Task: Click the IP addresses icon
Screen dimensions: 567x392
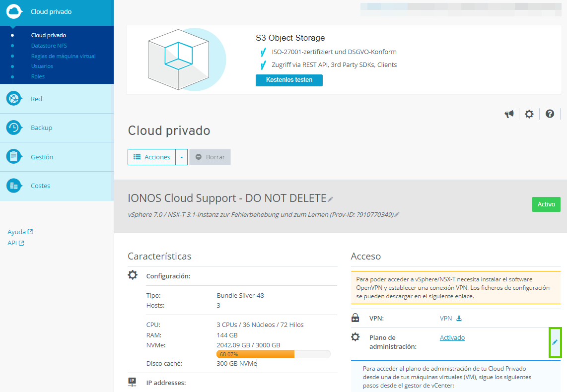Action: 132,382
